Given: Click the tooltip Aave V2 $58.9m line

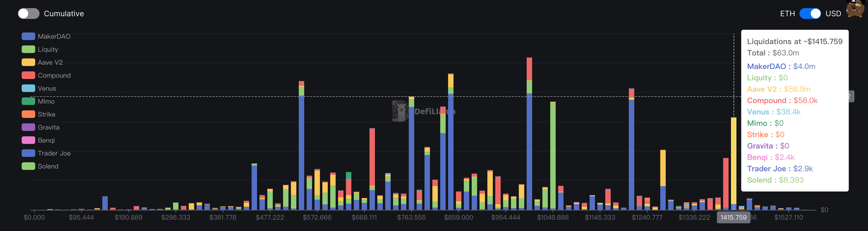Looking at the screenshot, I should [x=779, y=89].
